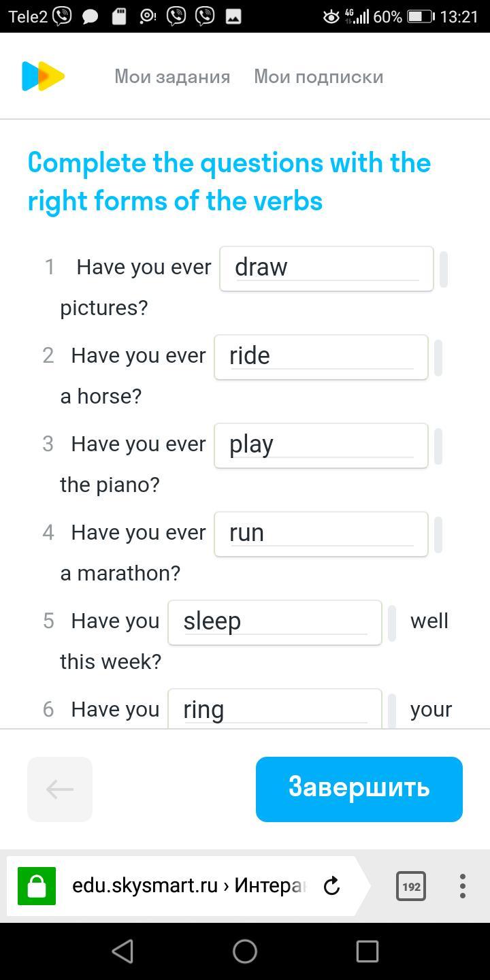Tap the green padlock security icon
The height and width of the screenshot is (980, 490).
(37, 886)
